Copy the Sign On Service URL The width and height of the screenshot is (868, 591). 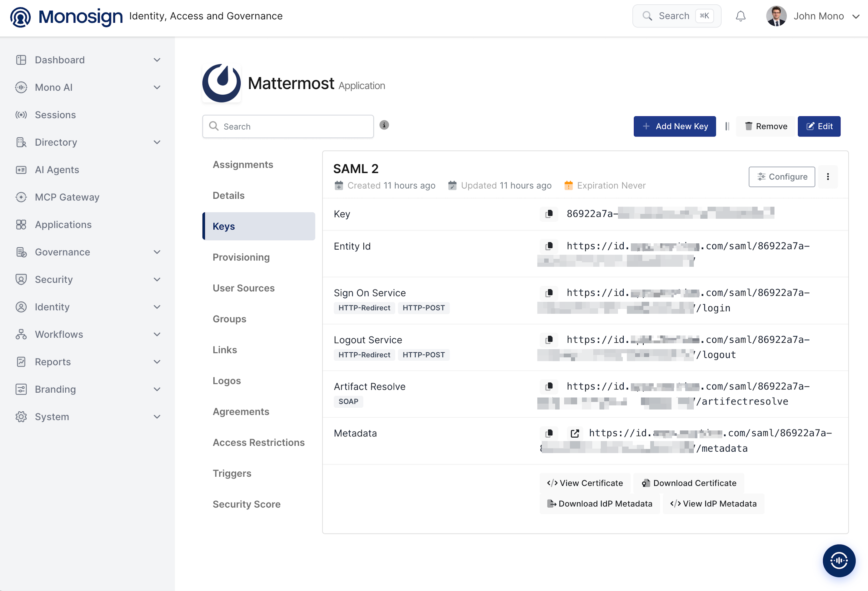click(549, 293)
